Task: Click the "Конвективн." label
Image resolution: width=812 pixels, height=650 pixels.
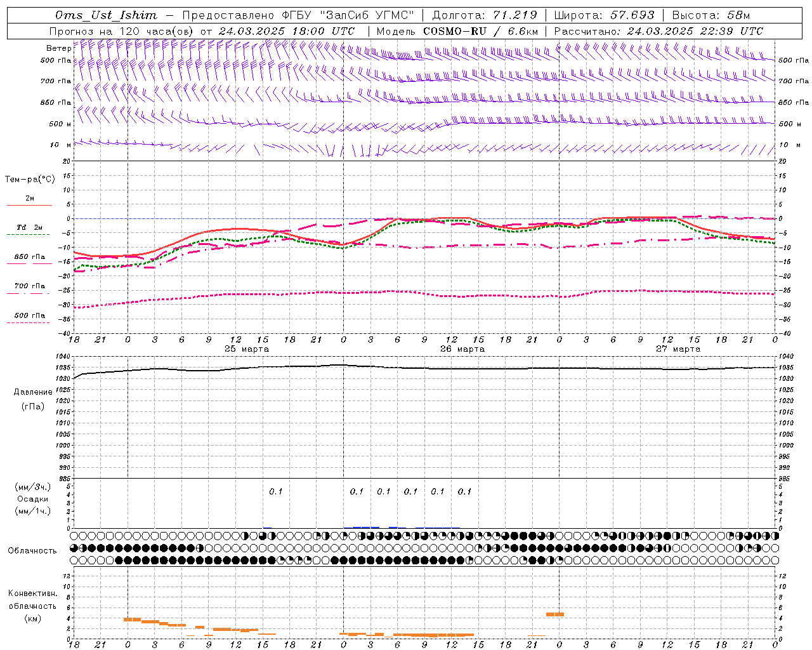Action: [x=33, y=594]
